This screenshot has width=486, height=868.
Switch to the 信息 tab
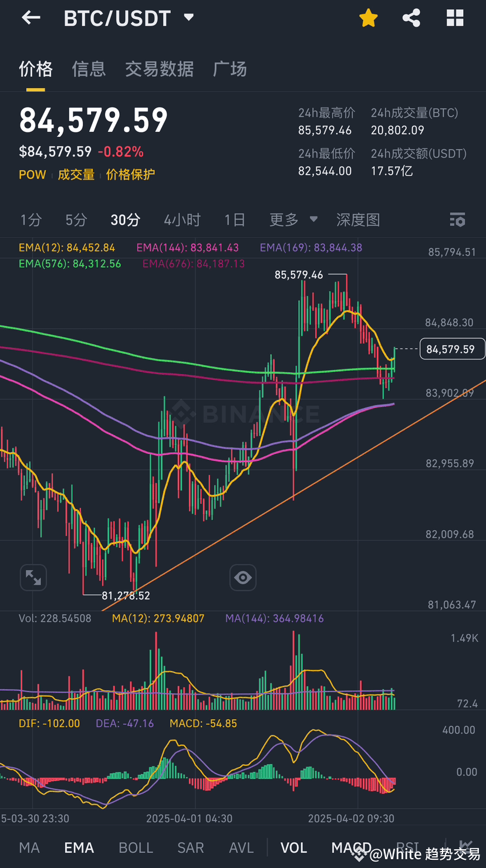89,69
